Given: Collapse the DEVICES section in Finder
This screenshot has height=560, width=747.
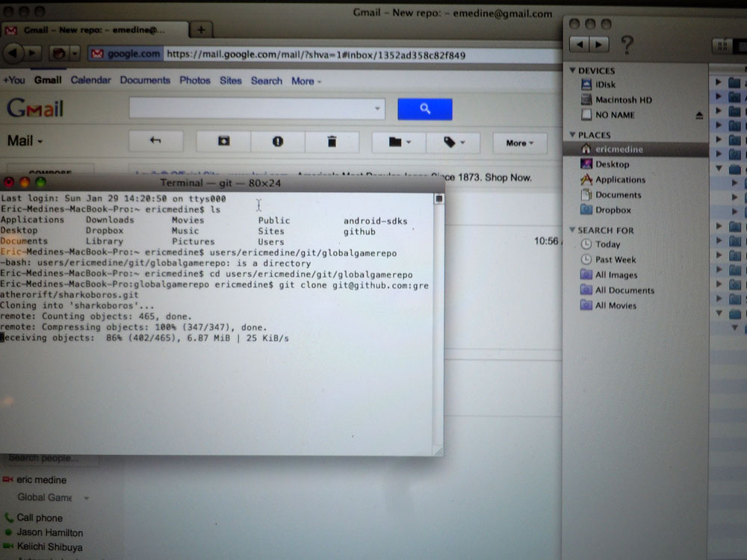Looking at the screenshot, I should [x=573, y=70].
